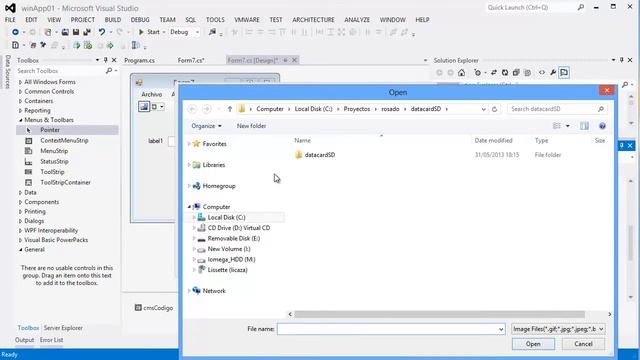This screenshot has width=640, height=360.
Task: Click the Toolbox search magnifier icon
Action: (x=109, y=71)
